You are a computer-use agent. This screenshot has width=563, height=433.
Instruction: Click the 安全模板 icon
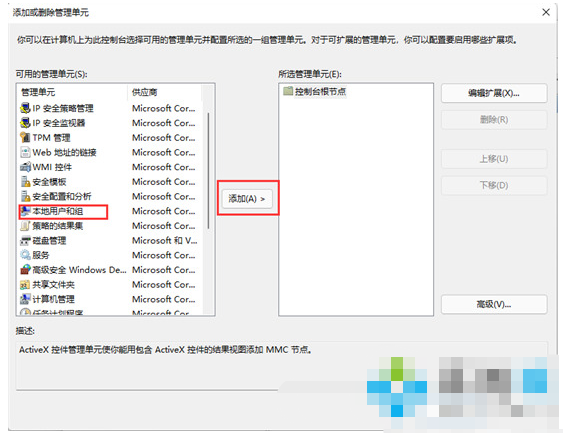[x=25, y=182]
